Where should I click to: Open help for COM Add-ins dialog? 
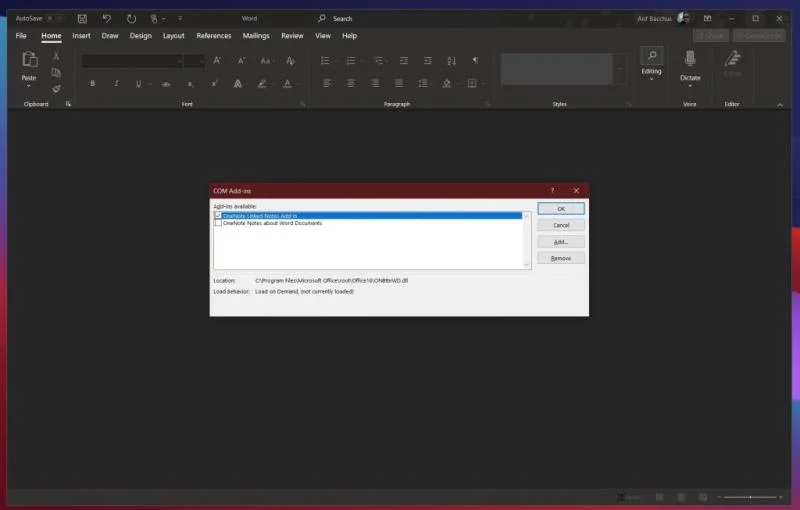click(552, 191)
